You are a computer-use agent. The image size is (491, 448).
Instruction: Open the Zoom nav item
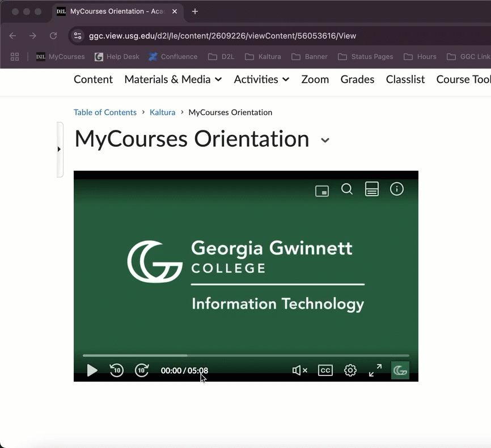coord(315,79)
